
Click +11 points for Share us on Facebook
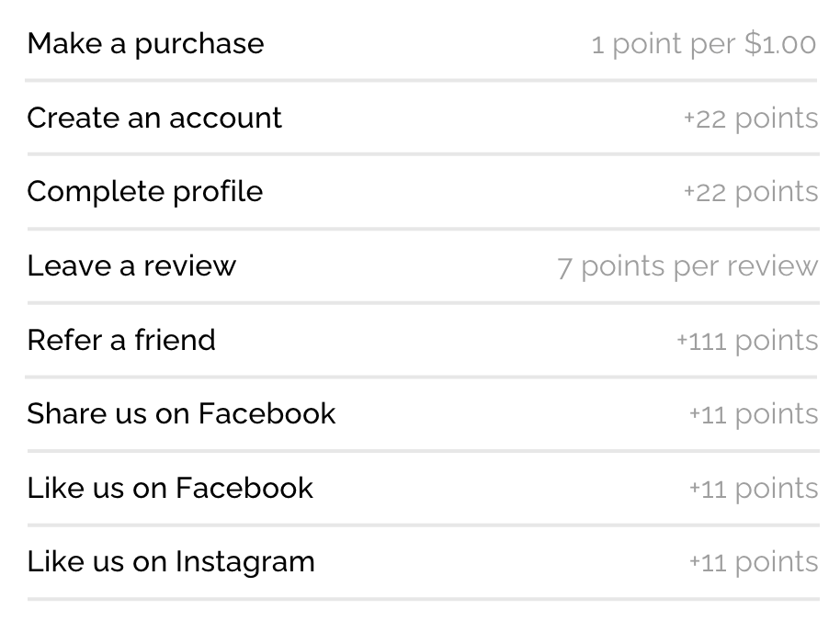pos(753,414)
